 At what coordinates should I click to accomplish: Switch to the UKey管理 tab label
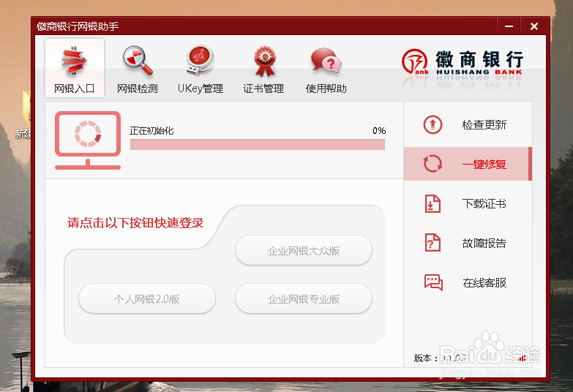[201, 88]
